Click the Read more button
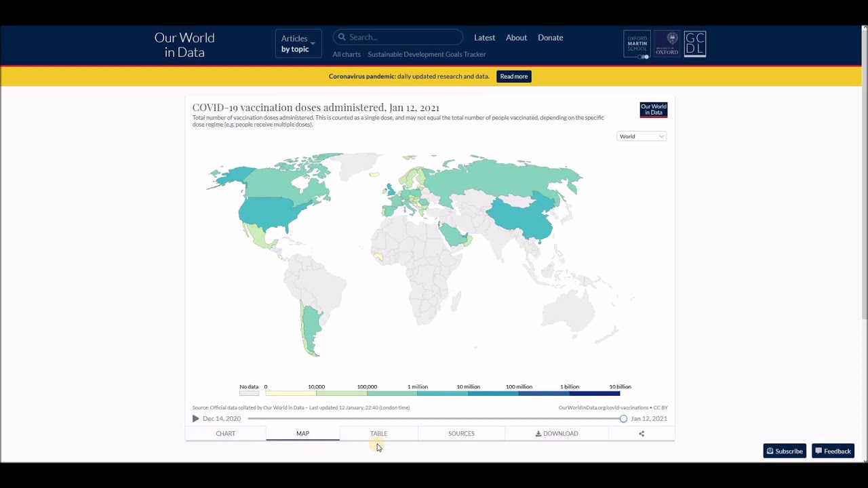The width and height of the screenshot is (868, 488). tap(513, 77)
